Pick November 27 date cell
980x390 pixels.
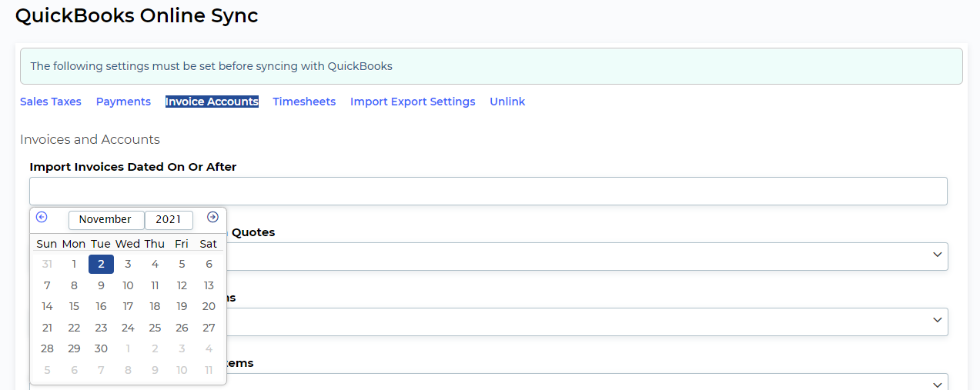209,328
